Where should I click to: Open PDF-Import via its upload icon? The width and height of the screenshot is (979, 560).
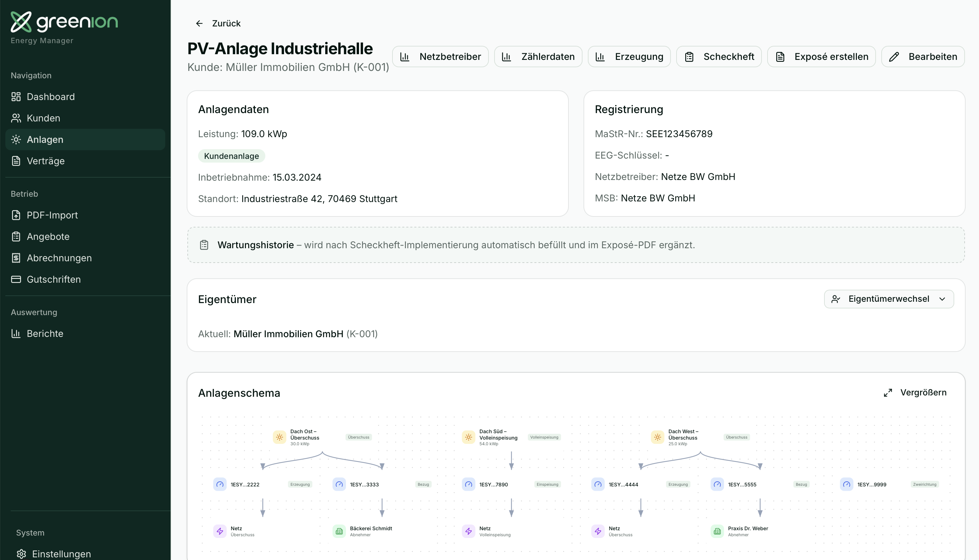16,215
